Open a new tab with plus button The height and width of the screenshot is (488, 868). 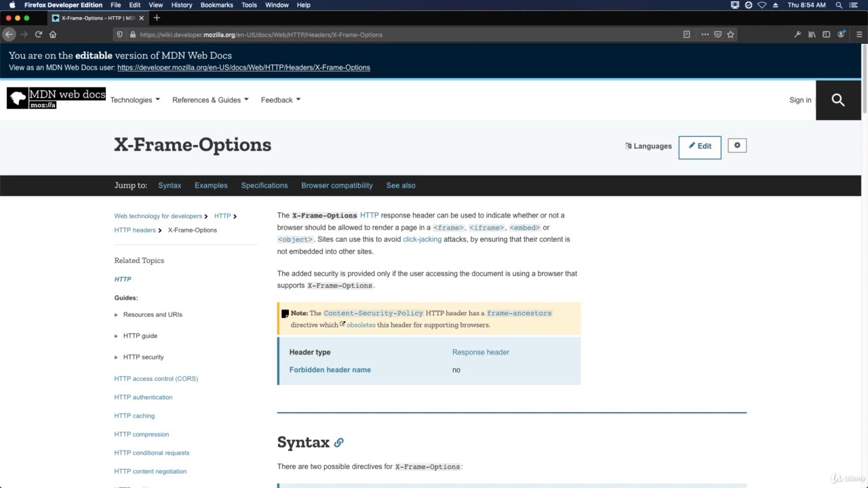[157, 18]
